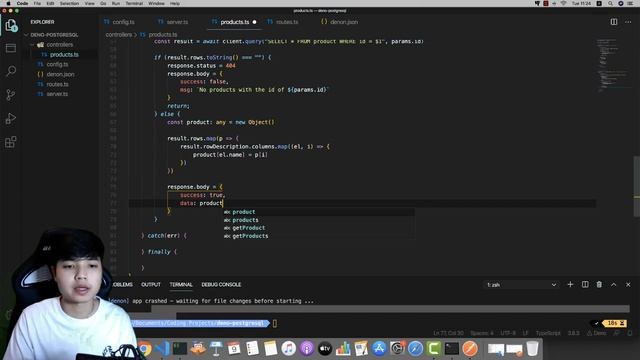Viewport: 640px width, 360px height.
Task: Open terminal selector dropdown '1: zsh'
Action: tap(521, 285)
